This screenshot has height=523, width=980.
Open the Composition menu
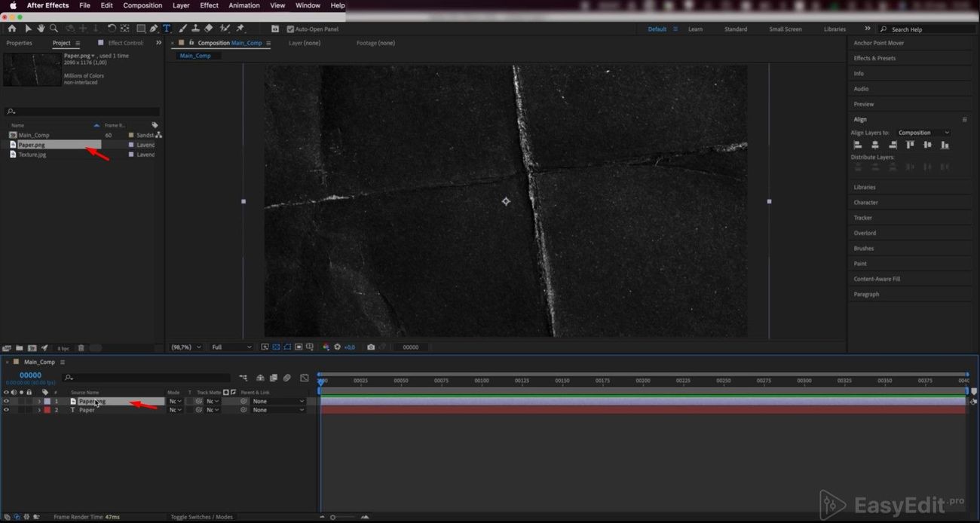(142, 5)
